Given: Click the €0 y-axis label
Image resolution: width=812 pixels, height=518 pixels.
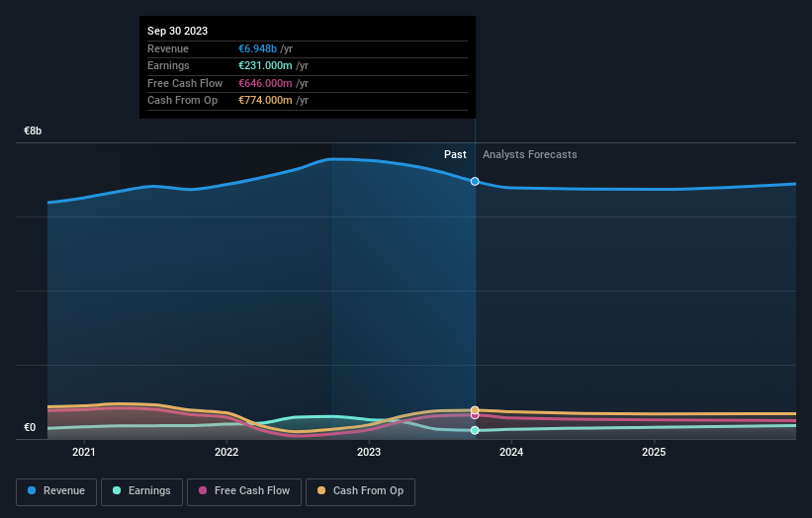Looking at the screenshot, I should tap(30, 427).
